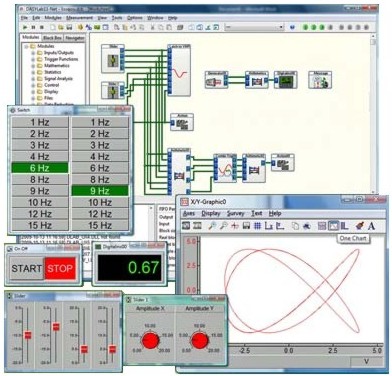Select the One Chart toolbar icon
392x376 pixels.
pos(333,226)
